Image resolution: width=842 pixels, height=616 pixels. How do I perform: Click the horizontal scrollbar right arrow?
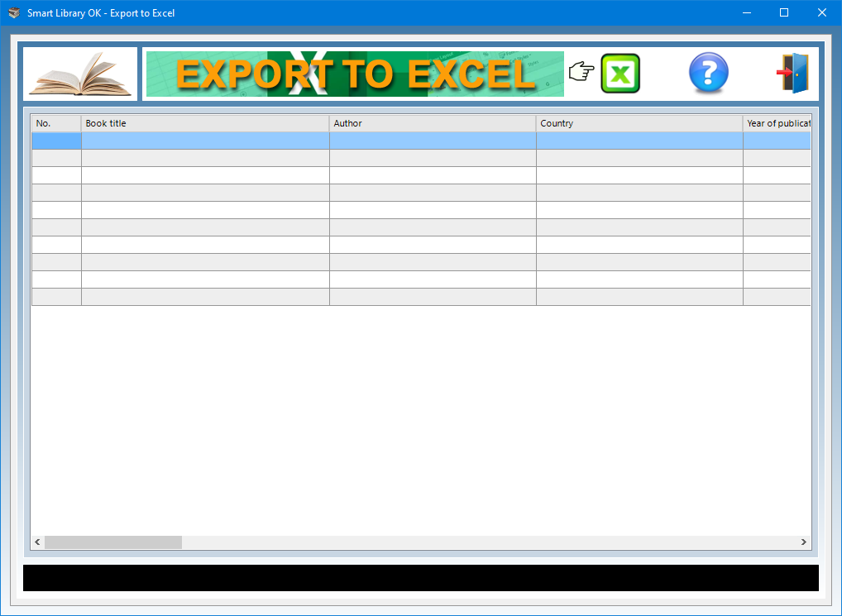(804, 542)
